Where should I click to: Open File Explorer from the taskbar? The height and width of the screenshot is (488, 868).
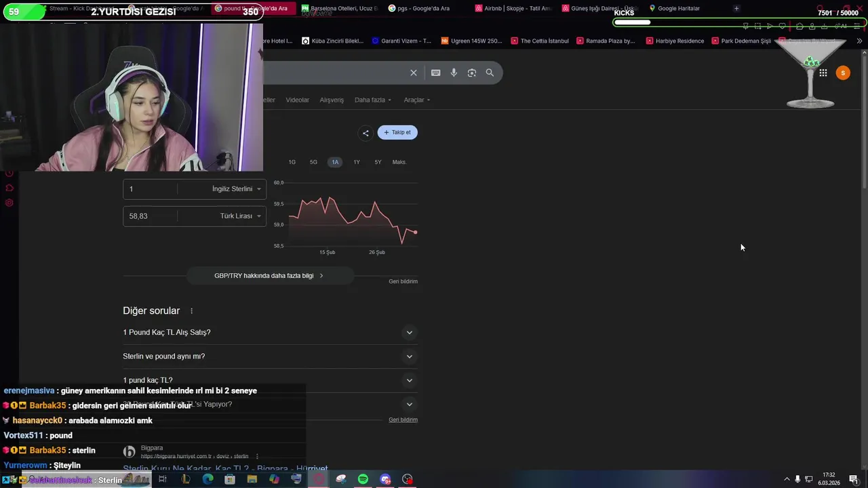[x=252, y=479]
